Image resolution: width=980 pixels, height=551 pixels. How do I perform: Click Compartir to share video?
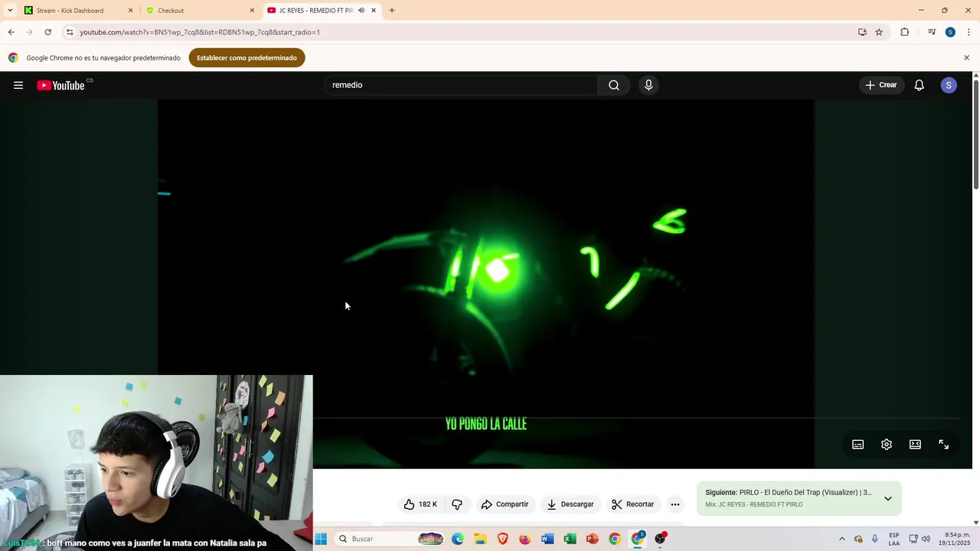pos(505,504)
